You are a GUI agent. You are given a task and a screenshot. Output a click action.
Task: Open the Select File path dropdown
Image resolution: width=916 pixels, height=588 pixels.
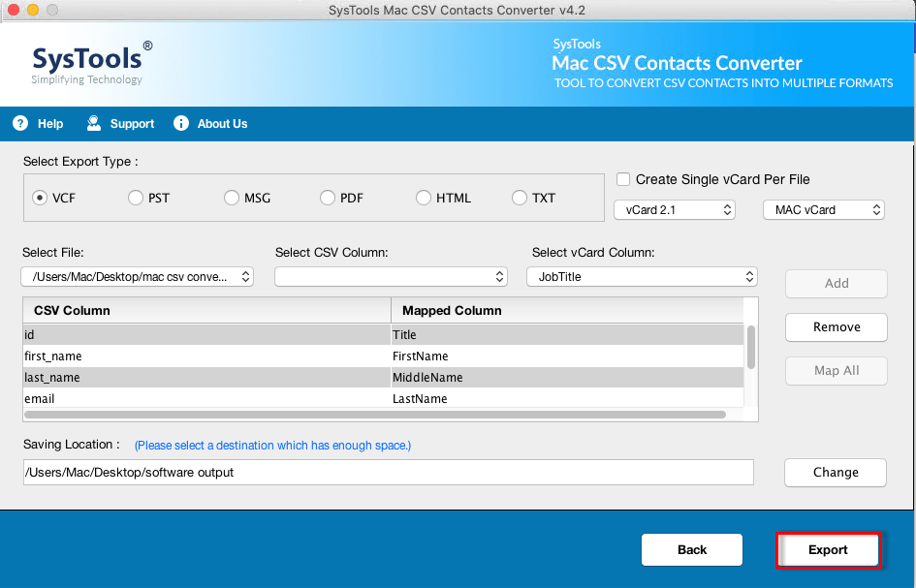[x=137, y=276]
